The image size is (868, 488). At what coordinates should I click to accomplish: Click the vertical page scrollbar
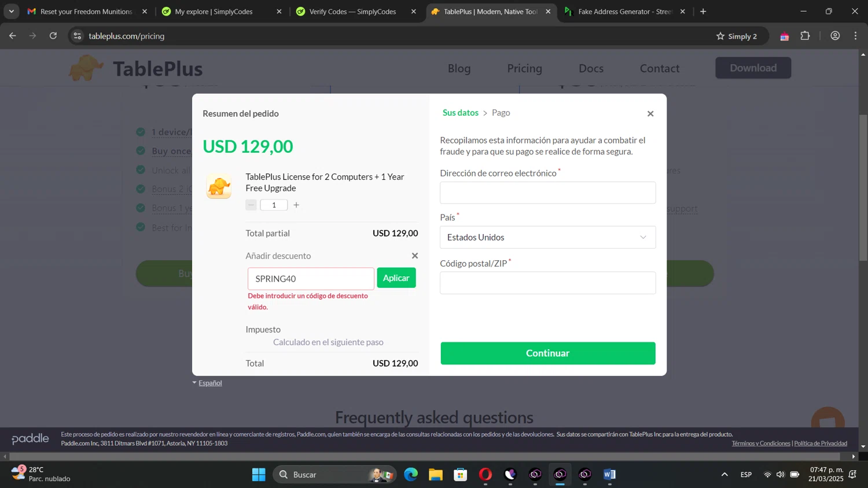click(863, 188)
